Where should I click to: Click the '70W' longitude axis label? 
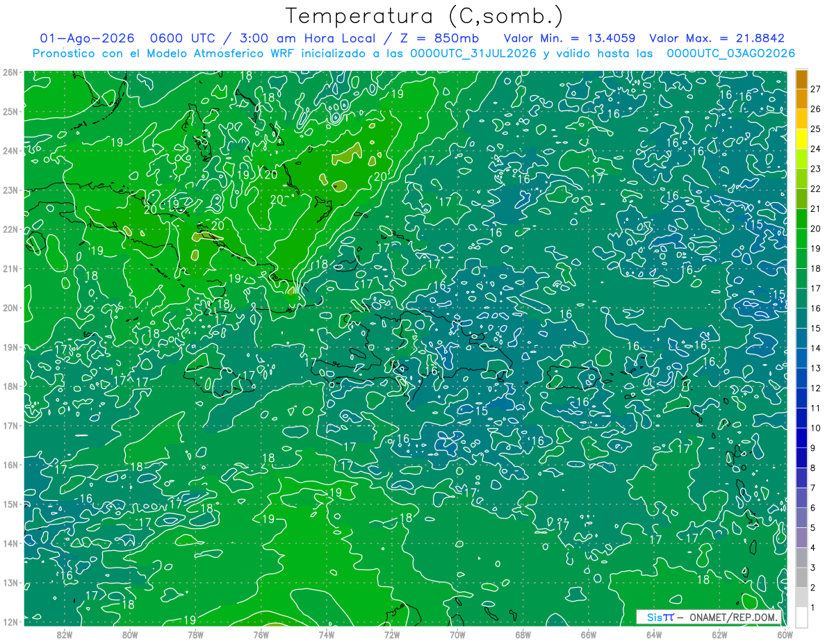click(457, 634)
